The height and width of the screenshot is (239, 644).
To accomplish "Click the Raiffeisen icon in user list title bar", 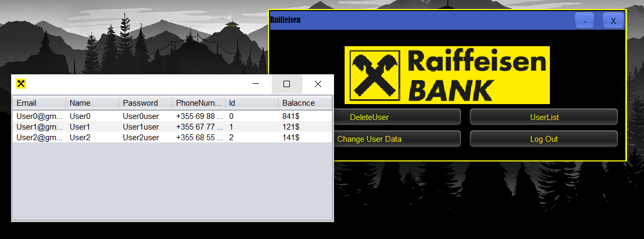I will 21,83.
